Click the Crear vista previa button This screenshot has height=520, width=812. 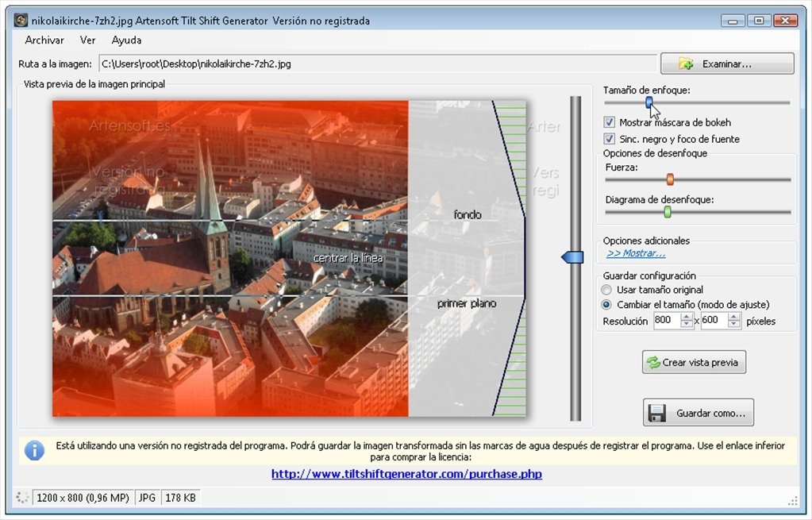(694, 362)
